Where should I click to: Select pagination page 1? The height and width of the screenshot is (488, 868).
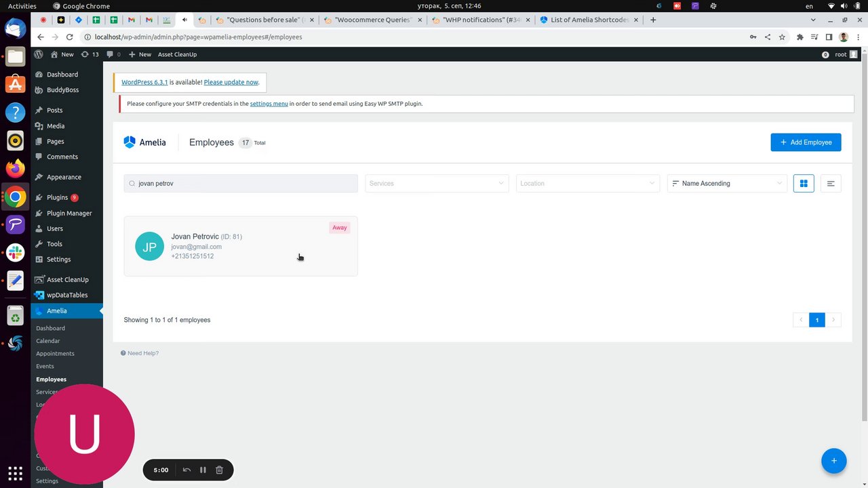coord(816,320)
